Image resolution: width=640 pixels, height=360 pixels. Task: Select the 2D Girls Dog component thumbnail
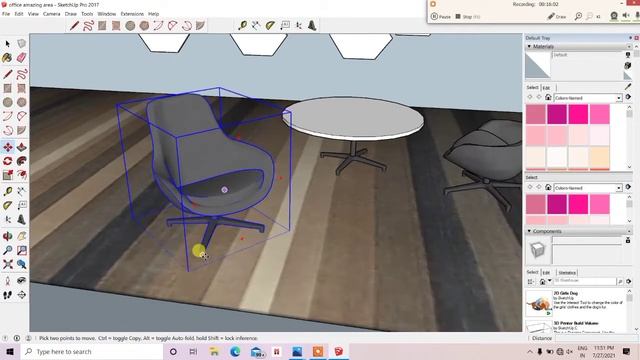(539, 304)
